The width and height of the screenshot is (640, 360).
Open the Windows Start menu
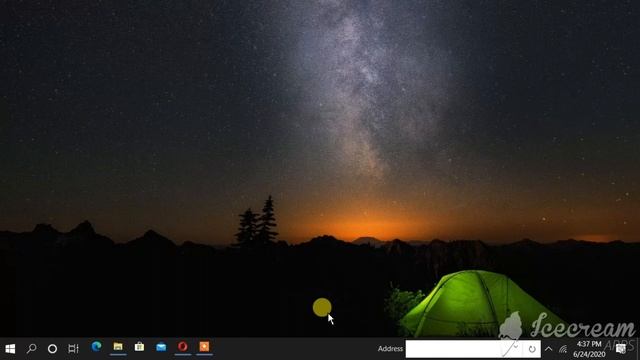click(x=10, y=349)
